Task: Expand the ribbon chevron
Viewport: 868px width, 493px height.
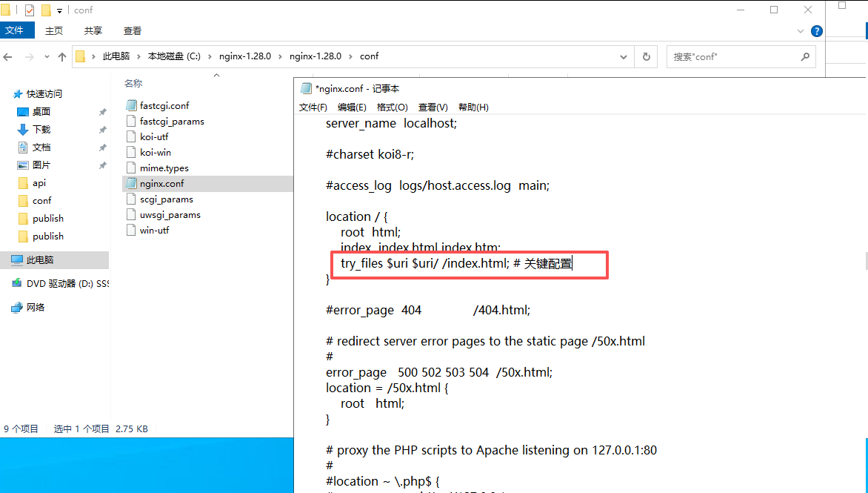Action: pyautogui.click(x=801, y=31)
